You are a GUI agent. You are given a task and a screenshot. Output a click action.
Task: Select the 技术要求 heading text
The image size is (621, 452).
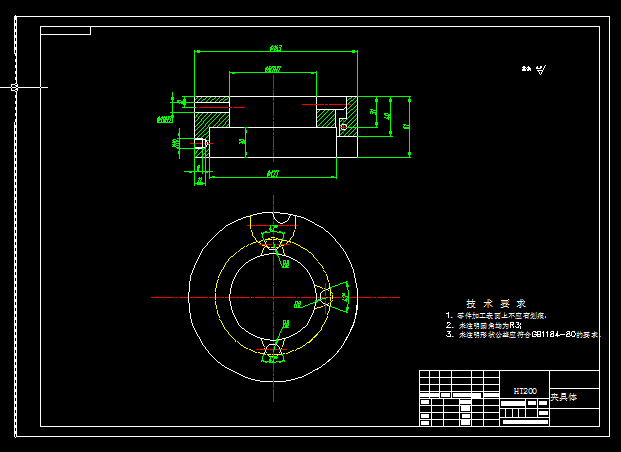click(x=496, y=304)
